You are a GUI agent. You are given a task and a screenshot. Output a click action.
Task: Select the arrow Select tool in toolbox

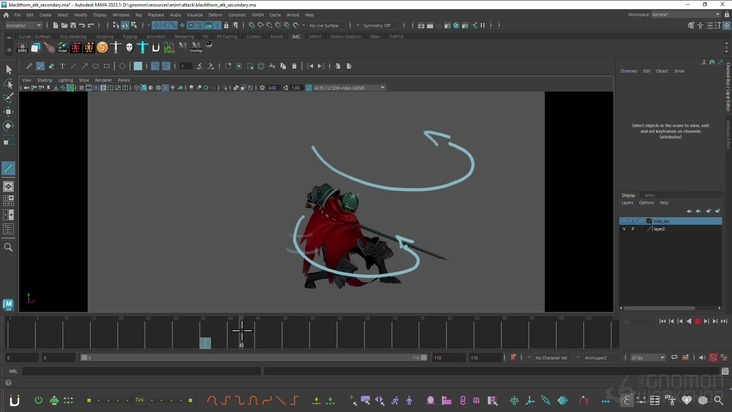coord(8,70)
